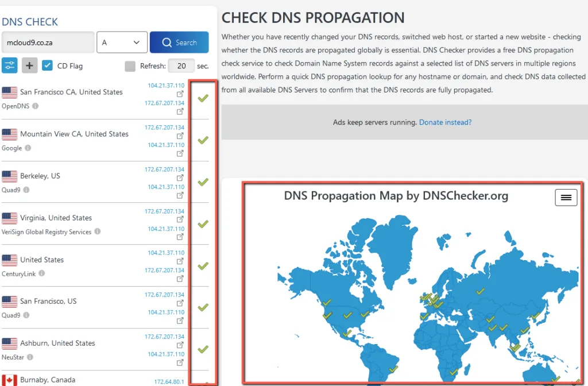The height and width of the screenshot is (386, 588).
Task: Click green checkmark for Berkeley Quad9 row
Action: 203,182
